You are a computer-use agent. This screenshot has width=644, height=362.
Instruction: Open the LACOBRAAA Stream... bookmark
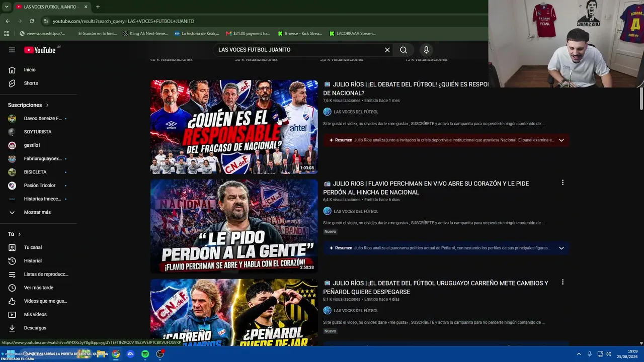tap(352, 34)
